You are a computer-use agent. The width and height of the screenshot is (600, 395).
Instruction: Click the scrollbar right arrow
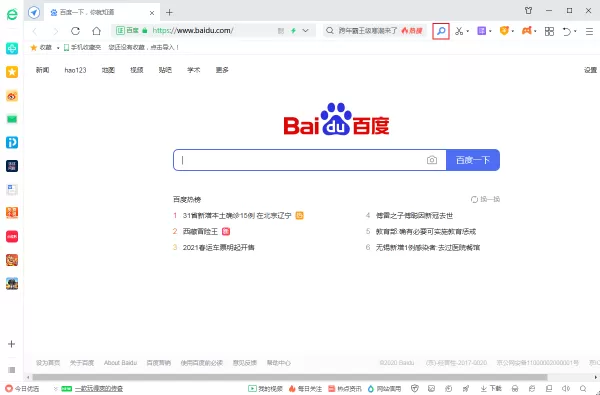tap(596, 377)
